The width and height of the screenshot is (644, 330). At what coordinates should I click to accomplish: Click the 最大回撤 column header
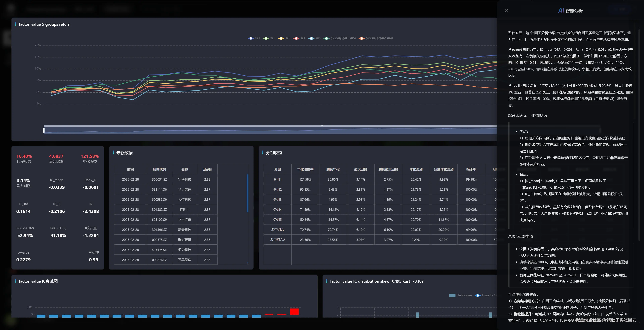[x=360, y=169]
